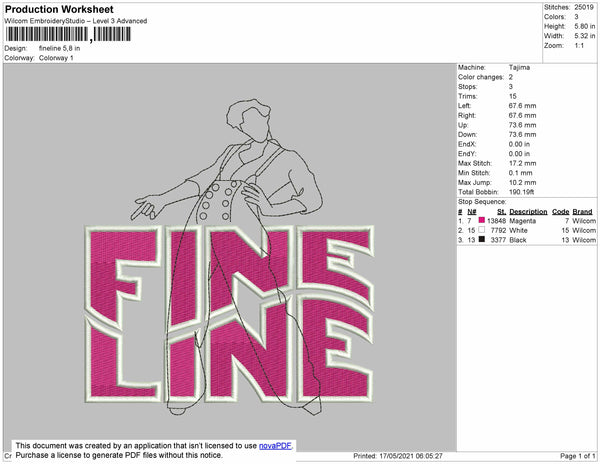The height and width of the screenshot is (464, 600).
Task: Select the Width value 5.32 in
Action: 585,36
